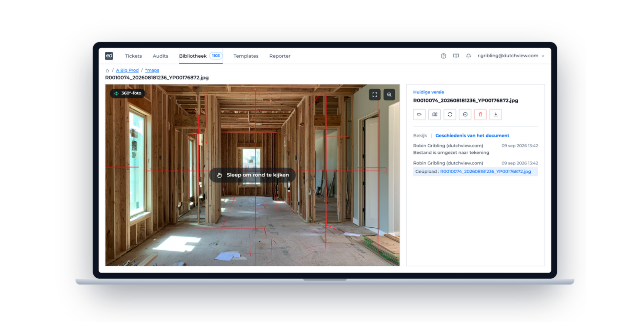The width and height of the screenshot is (644, 322).
Task: Click the file name title above the photo
Action: point(157,78)
